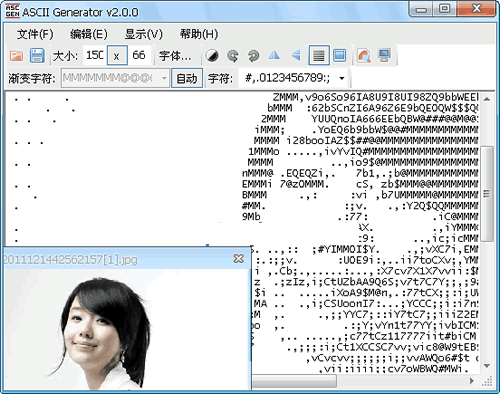Click the monitor display icon in toolbar
This screenshot has width=500, height=394.
click(385, 55)
